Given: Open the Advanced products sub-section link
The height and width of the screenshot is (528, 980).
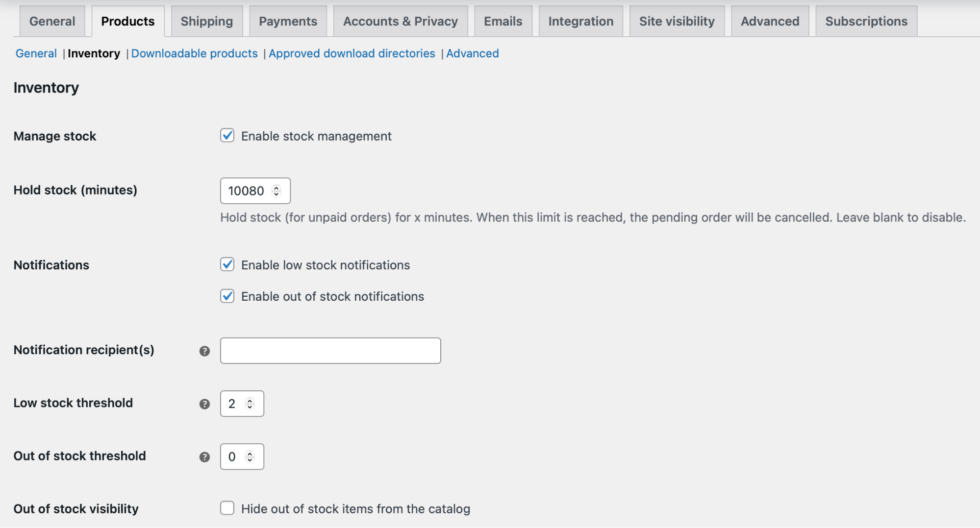Looking at the screenshot, I should coord(473,53).
